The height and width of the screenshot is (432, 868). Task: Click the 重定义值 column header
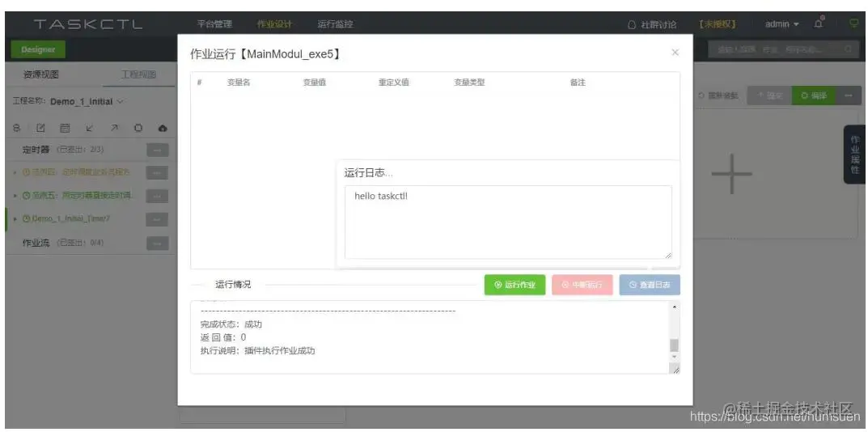pos(394,83)
